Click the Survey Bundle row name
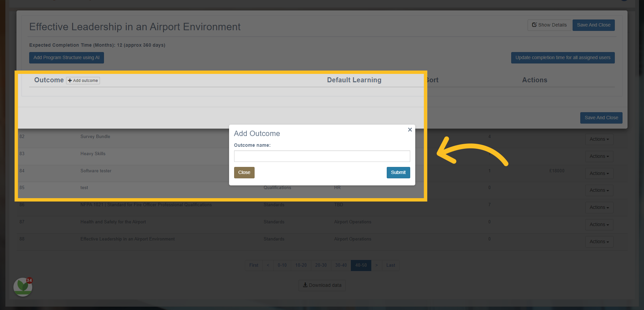 tap(95, 137)
